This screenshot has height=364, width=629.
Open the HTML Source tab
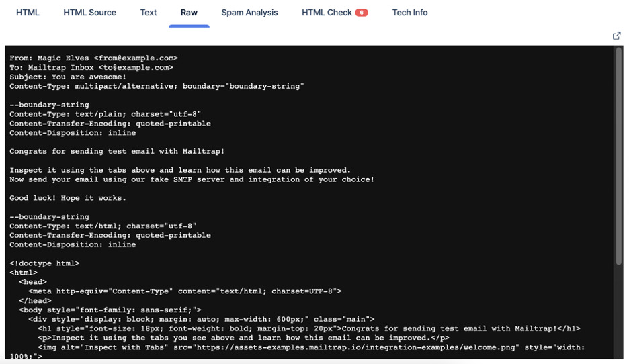[89, 13]
